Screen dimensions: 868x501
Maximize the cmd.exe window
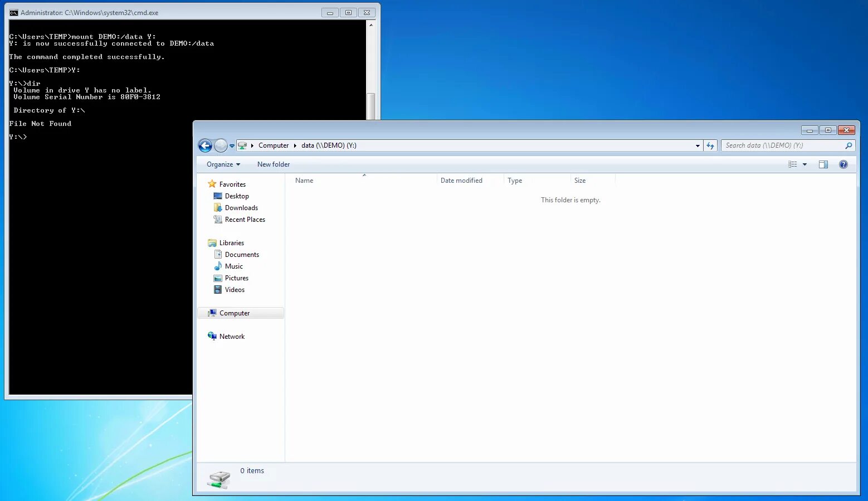[348, 13]
